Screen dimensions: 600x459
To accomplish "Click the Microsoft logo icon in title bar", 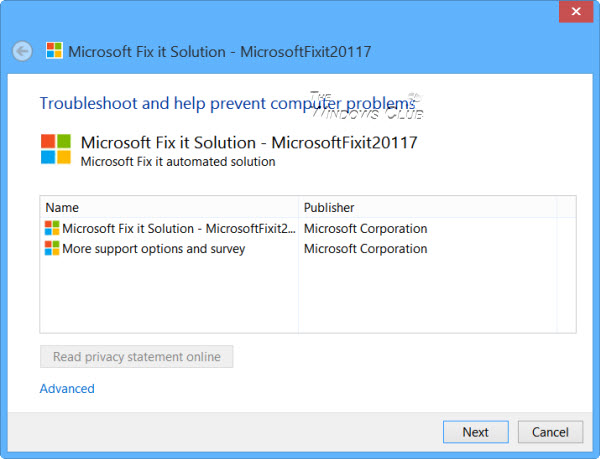I will pos(54,50).
